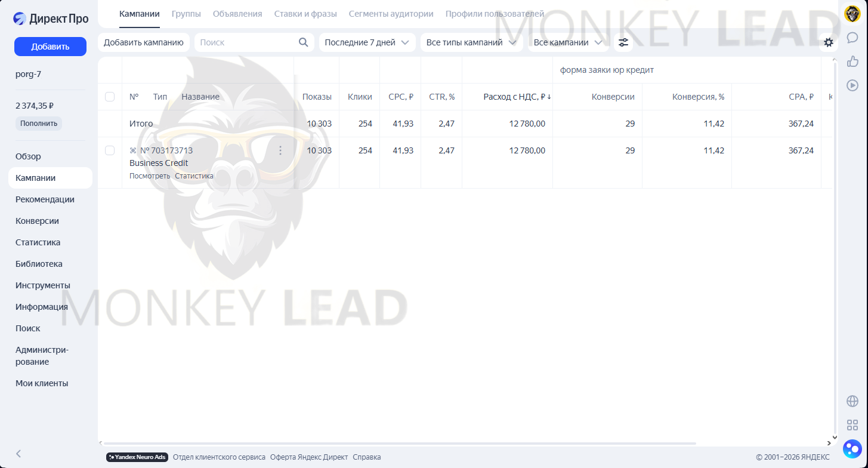This screenshot has width=868, height=468.
Task: Switch to the "Группы" tab
Action: pyautogui.click(x=186, y=14)
